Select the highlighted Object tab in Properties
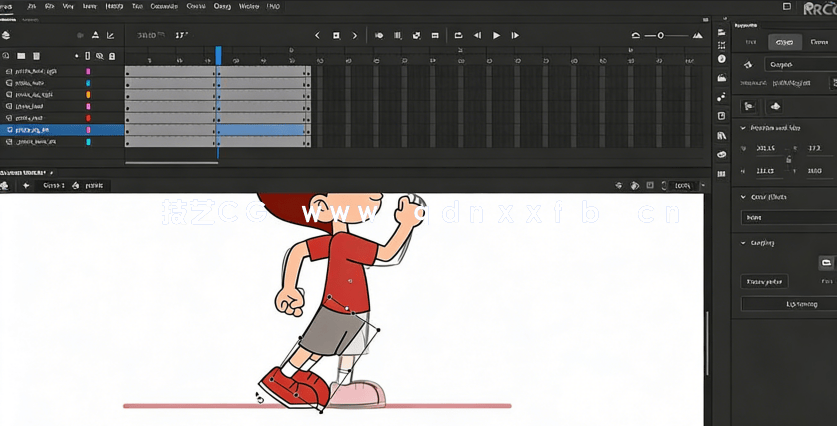Image resolution: width=837 pixels, height=426 pixels. 785,42
